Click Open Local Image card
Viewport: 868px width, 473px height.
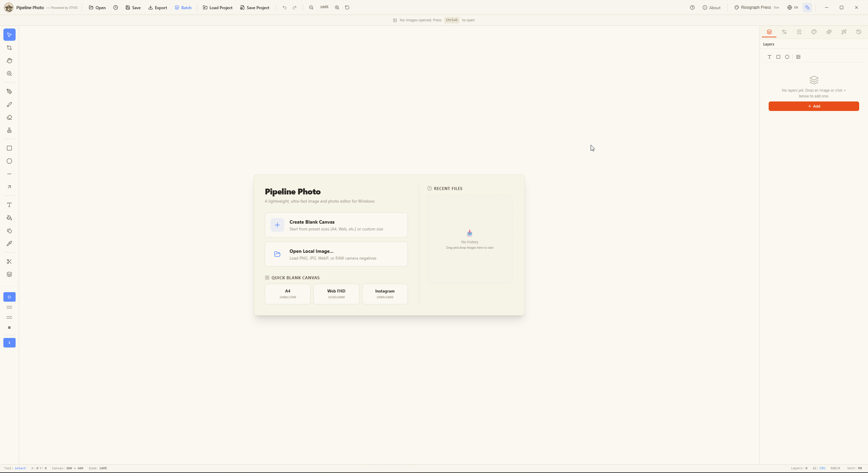[x=336, y=254]
